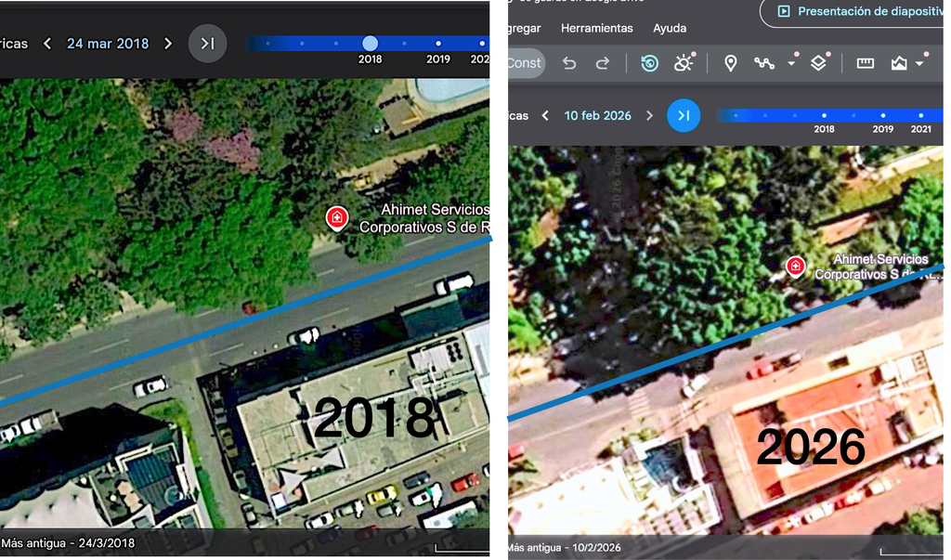The image size is (951, 560).
Task: Go to the date before 10 feb 2026
Action: [x=545, y=115]
